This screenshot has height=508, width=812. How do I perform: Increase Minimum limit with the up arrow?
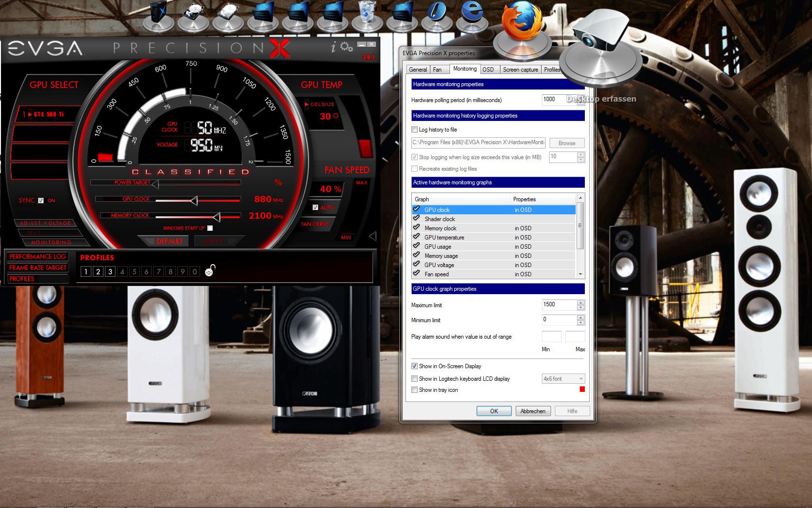click(x=580, y=317)
